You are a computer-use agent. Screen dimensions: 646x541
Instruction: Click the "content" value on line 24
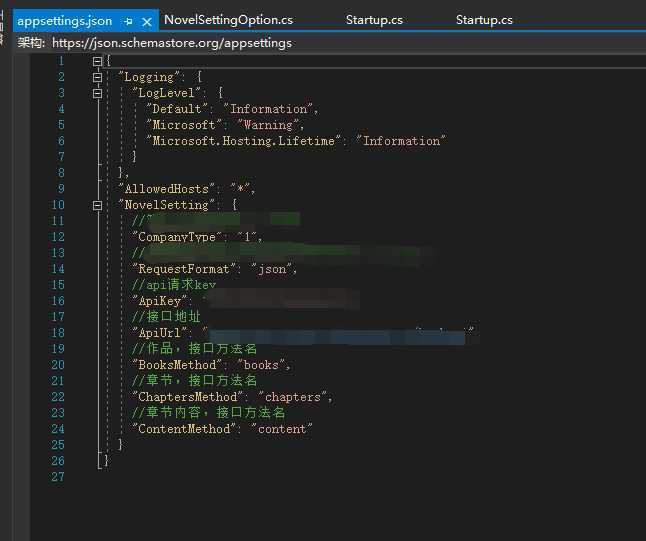point(282,429)
